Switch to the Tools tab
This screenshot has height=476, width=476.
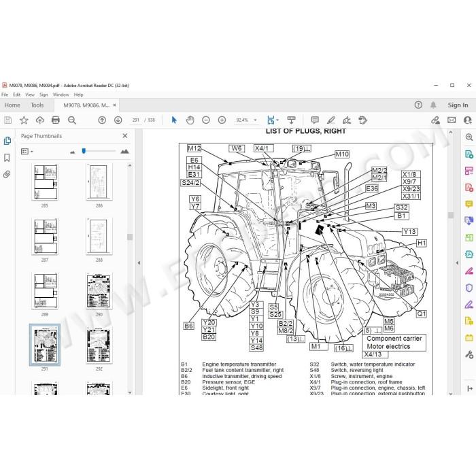click(x=37, y=105)
